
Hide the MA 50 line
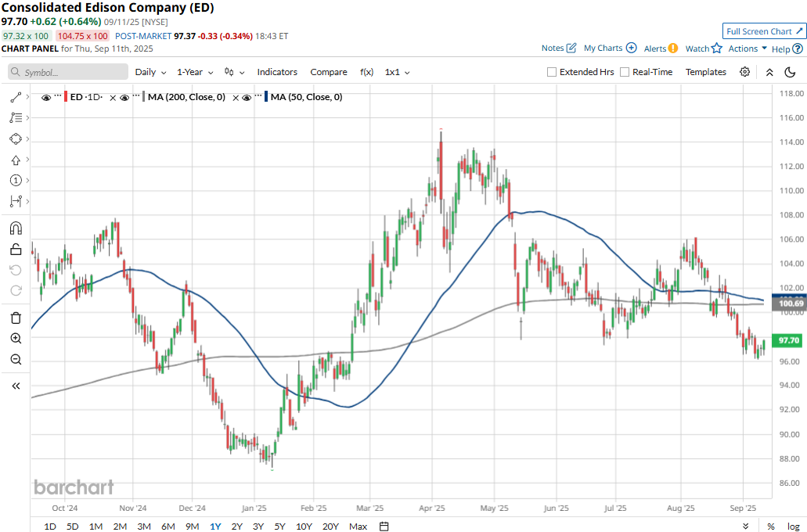[247, 97]
